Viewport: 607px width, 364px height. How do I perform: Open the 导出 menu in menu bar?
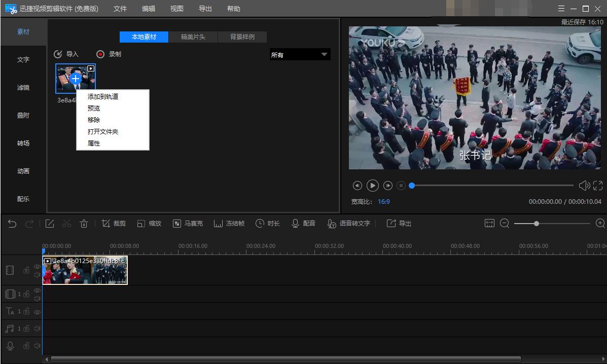click(x=205, y=9)
